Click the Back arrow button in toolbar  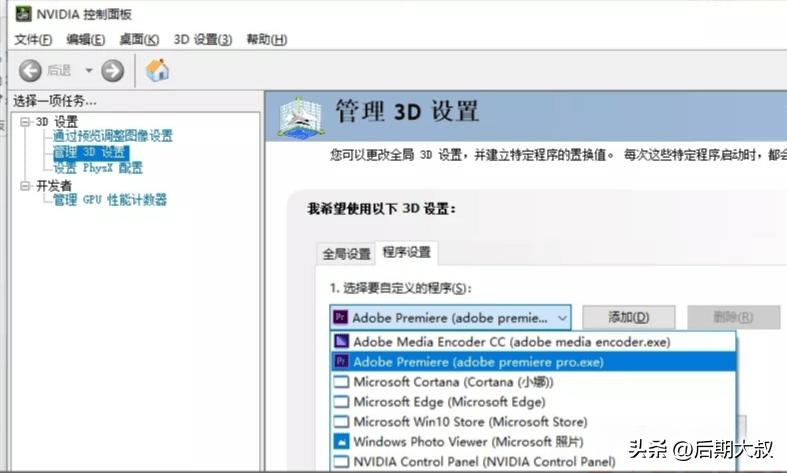[30, 71]
